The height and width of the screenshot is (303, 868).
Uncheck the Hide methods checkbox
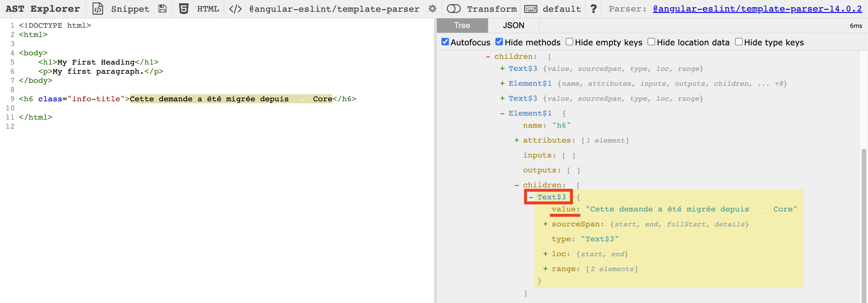point(499,42)
